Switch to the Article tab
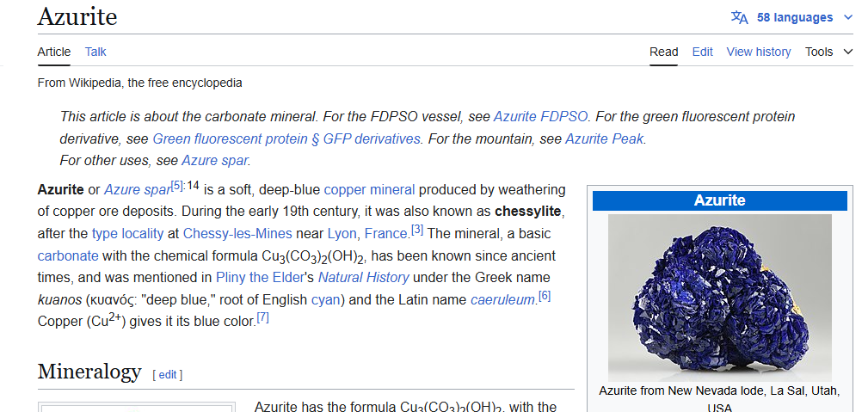Viewport: 868px width, 412px height. tap(54, 52)
